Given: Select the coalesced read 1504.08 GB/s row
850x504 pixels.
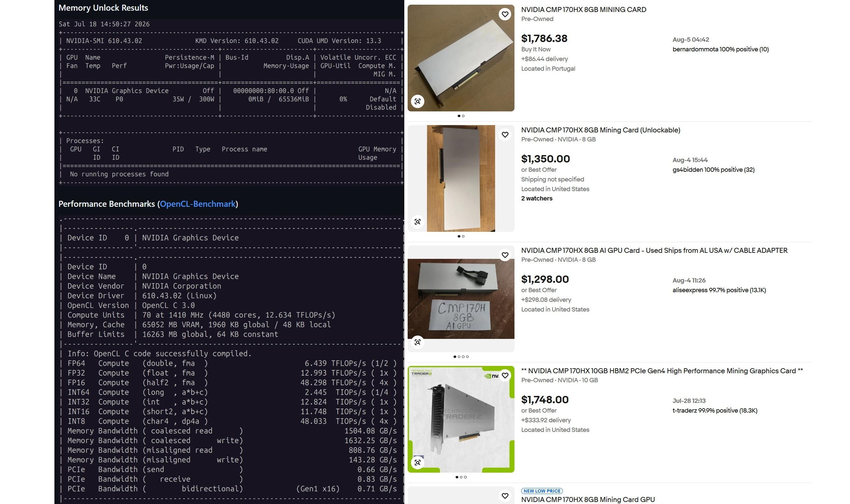Looking at the screenshot, I should pos(232,431).
